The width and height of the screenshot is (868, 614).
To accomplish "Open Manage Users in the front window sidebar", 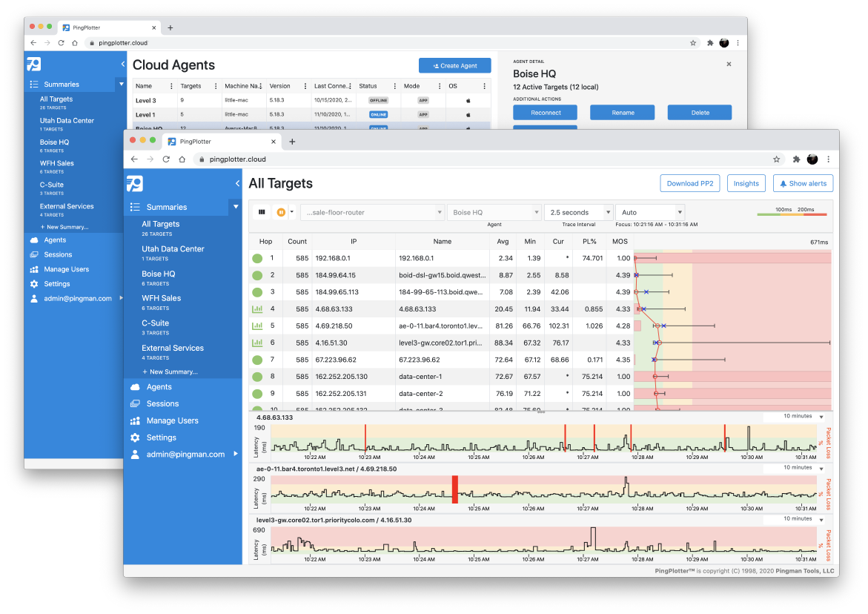I will coord(172,420).
